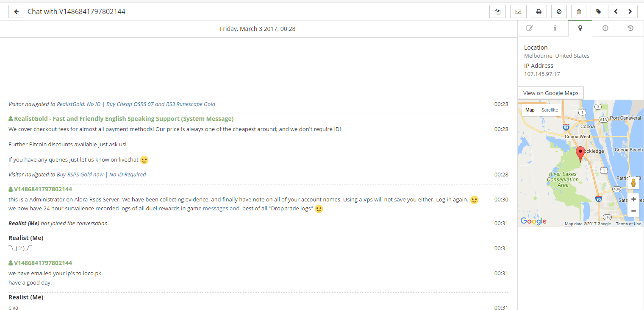
Task: Click first visitor name V1486841797802144 in chat
Action: point(43,189)
